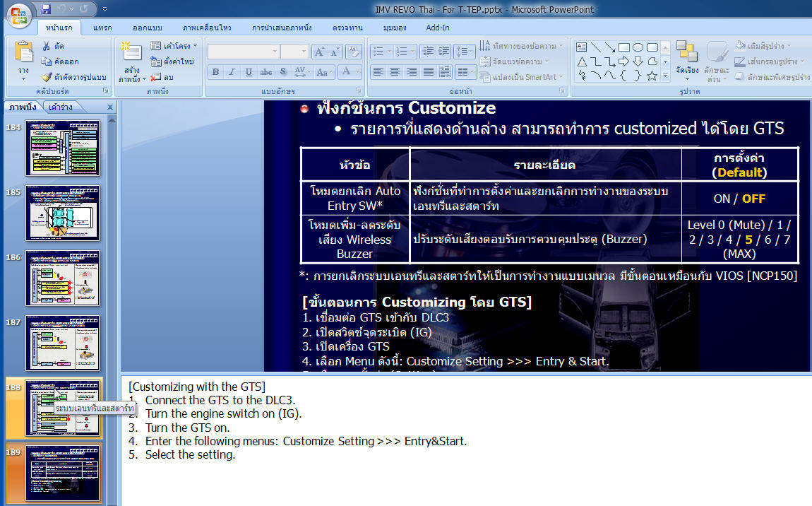Select the Rectangle shape
The image size is (812, 506).
point(624,47)
